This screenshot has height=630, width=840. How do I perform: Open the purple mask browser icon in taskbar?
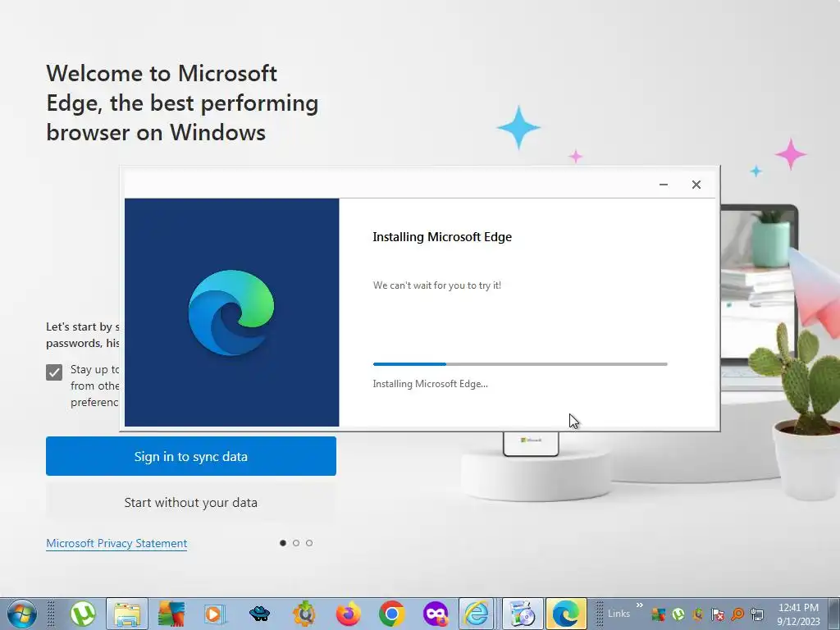point(436,614)
